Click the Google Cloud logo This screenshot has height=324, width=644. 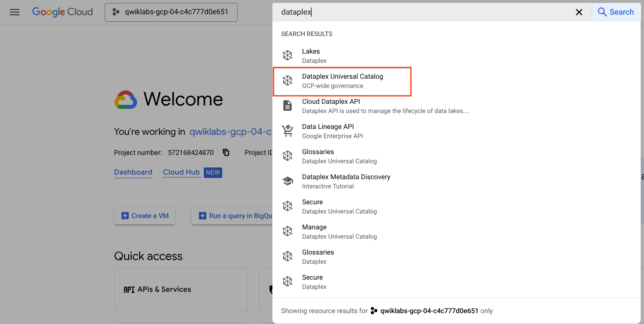tap(62, 12)
